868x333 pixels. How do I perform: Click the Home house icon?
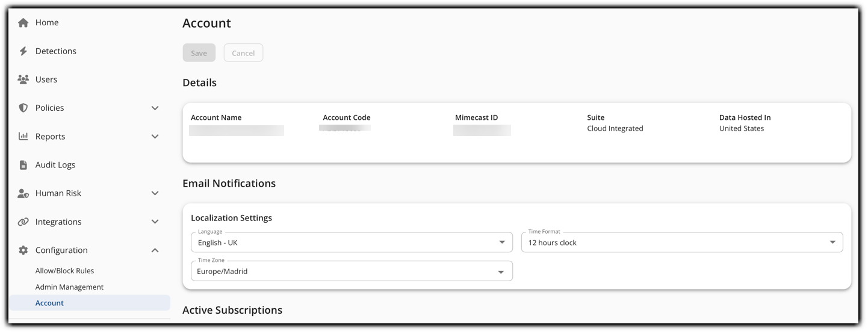pyautogui.click(x=23, y=23)
